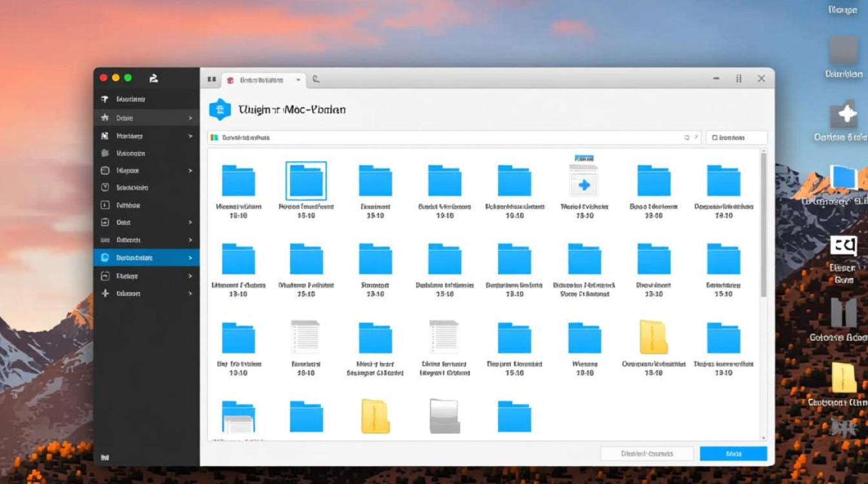Open the blue folder with document overlay

click(x=238, y=417)
